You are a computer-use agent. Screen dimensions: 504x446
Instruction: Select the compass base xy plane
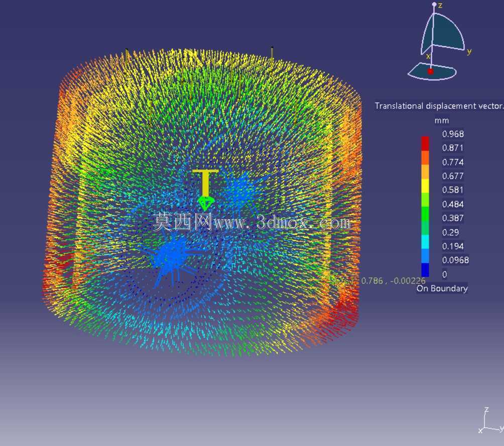[x=432, y=72]
